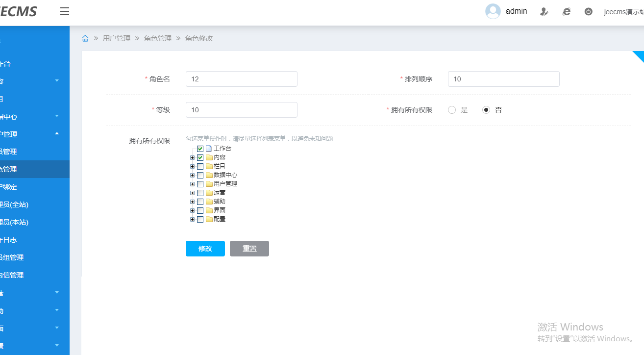Open 角色管理 in the breadcrumb

157,38
